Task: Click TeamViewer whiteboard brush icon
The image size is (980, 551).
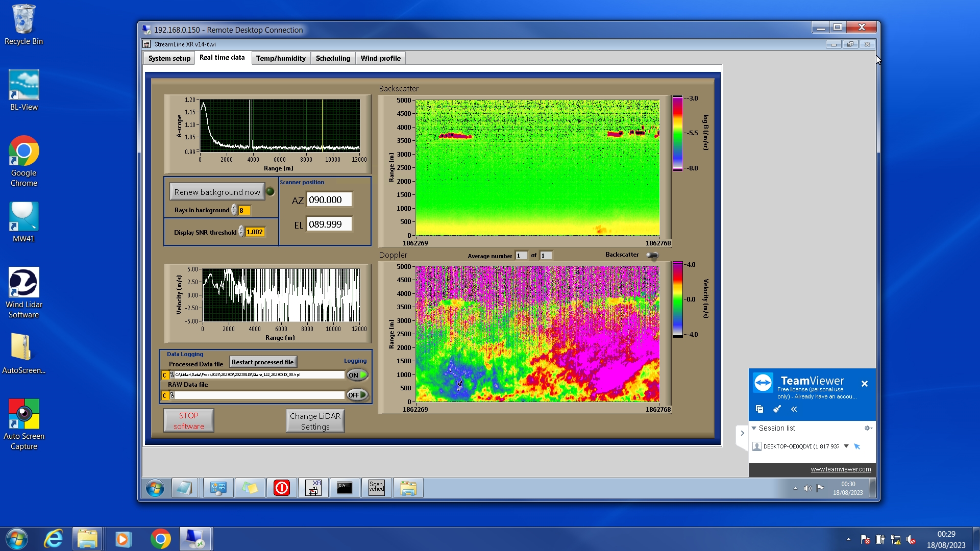Action: click(x=777, y=409)
